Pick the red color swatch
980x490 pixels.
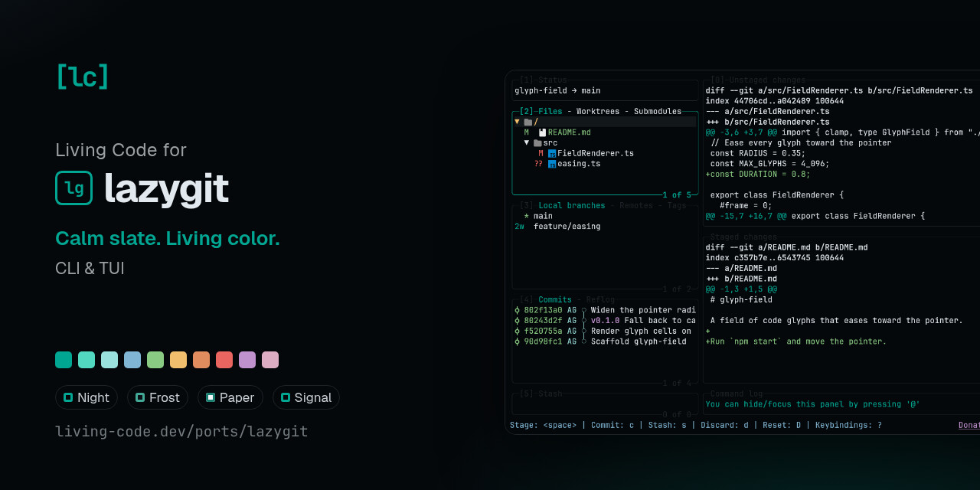[224, 360]
